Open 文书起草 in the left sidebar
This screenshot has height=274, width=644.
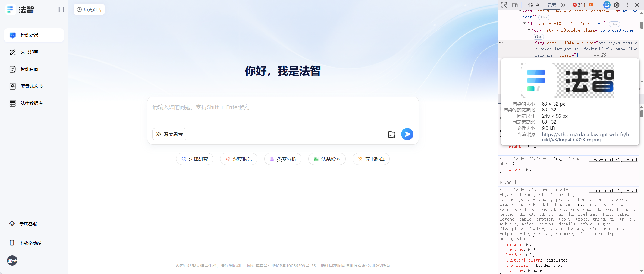pos(34,52)
